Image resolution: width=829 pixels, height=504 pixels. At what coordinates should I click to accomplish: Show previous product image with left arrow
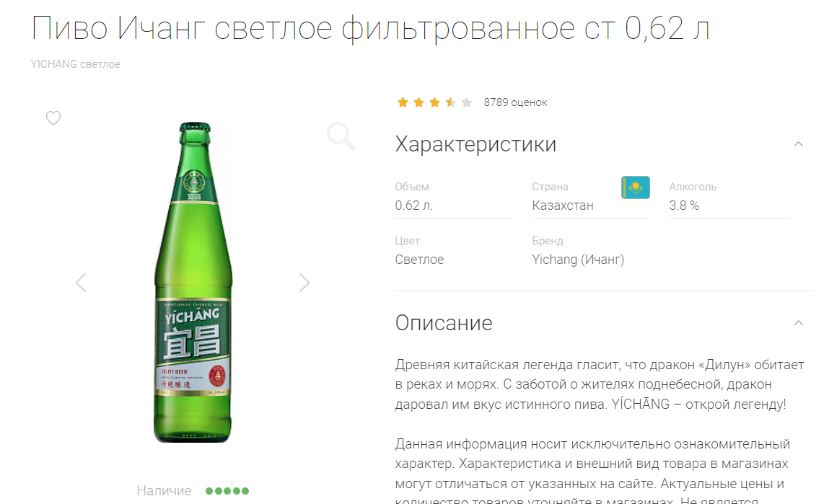click(81, 283)
